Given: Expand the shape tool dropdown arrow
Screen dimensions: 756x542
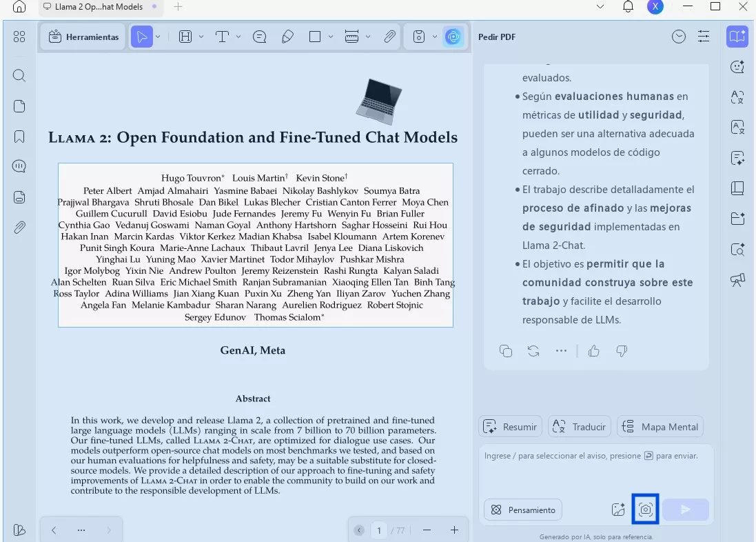Looking at the screenshot, I should [x=331, y=37].
